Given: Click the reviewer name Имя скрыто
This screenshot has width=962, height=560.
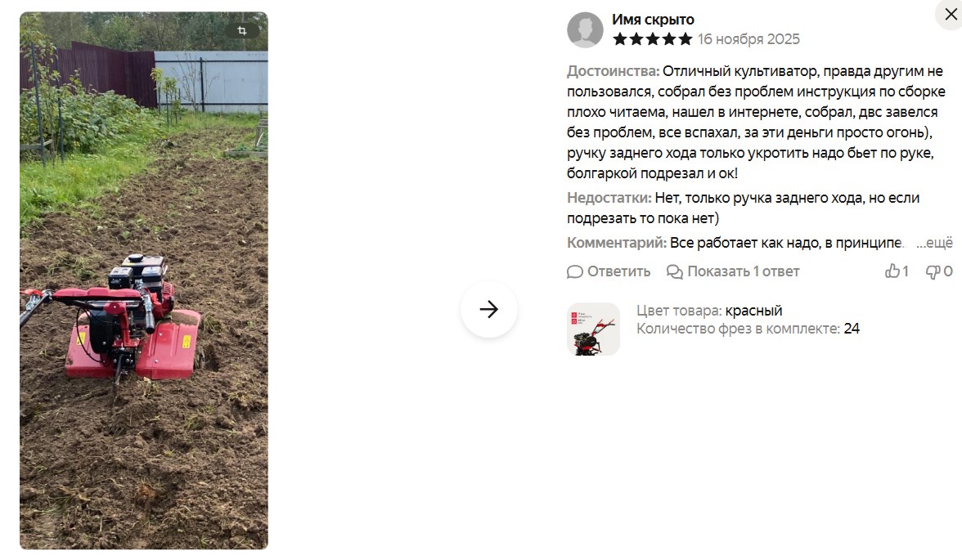Looking at the screenshot, I should [x=653, y=20].
